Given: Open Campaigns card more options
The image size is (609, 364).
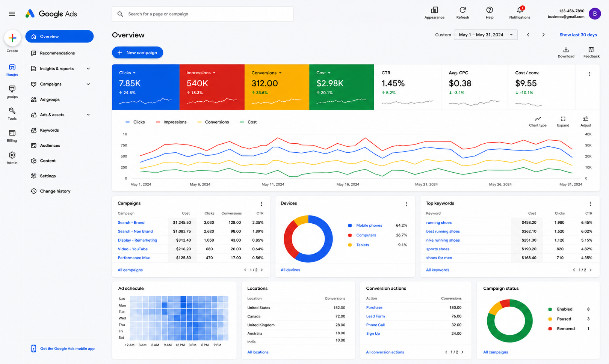Looking at the screenshot, I should pos(261,204).
